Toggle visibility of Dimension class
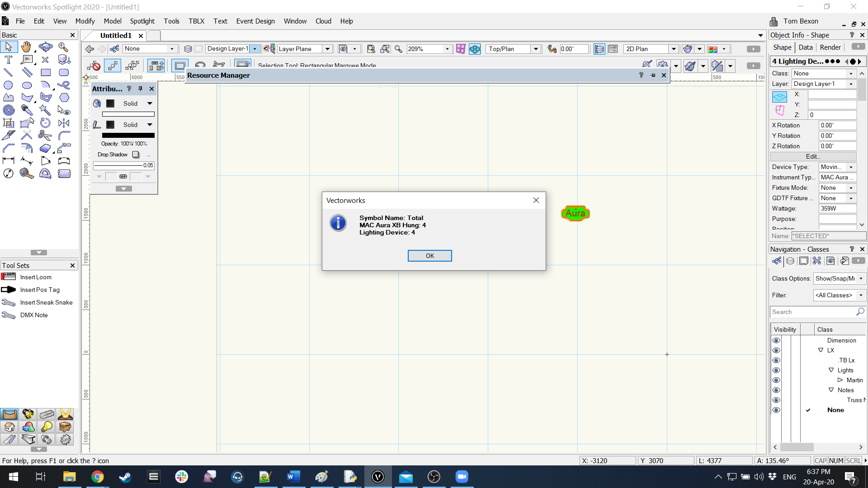The image size is (868, 488). (x=776, y=340)
